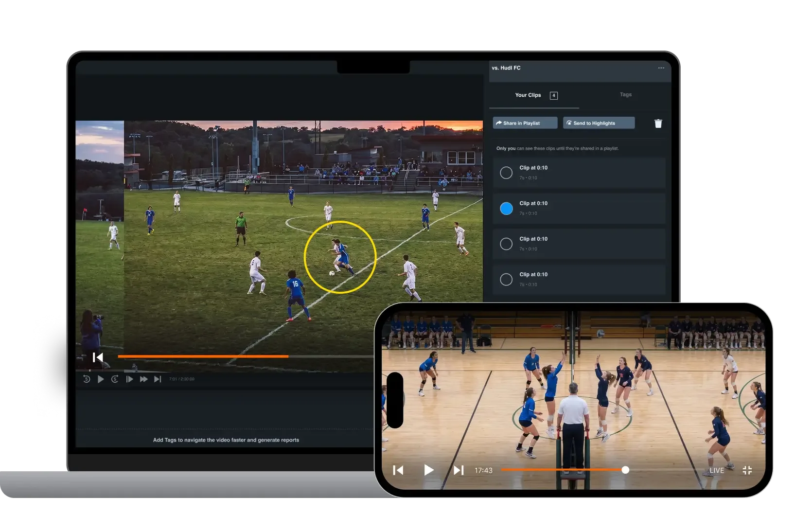Click the vs. Hudl FC title

pyautogui.click(x=506, y=68)
